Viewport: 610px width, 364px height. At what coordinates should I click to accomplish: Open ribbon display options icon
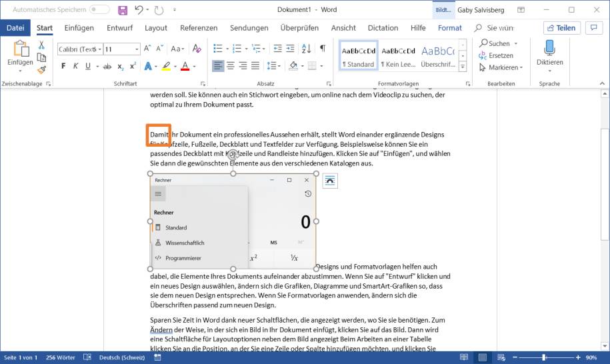tap(521, 10)
